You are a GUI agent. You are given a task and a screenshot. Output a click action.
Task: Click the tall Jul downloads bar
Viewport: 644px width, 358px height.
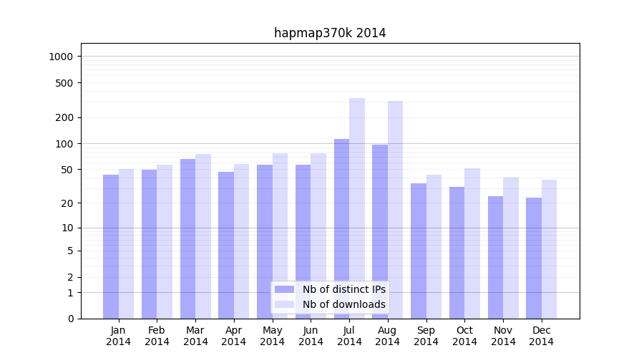(357, 208)
